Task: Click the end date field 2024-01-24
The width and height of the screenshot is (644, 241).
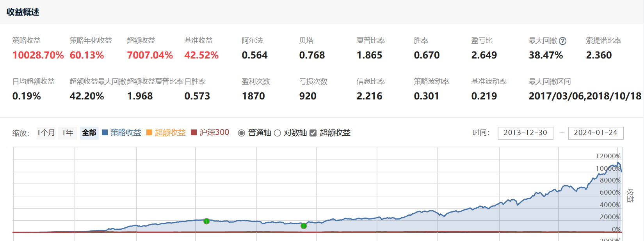Action: 595,133
